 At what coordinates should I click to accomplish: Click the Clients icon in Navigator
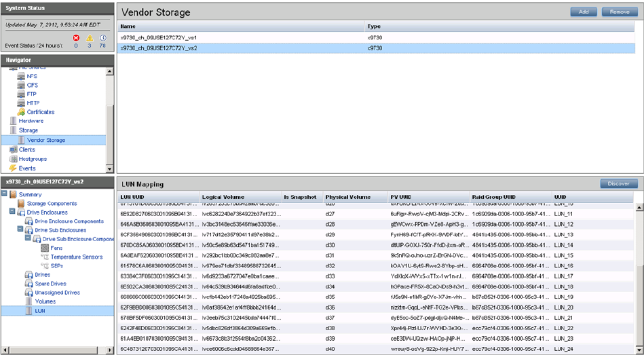[12, 149]
